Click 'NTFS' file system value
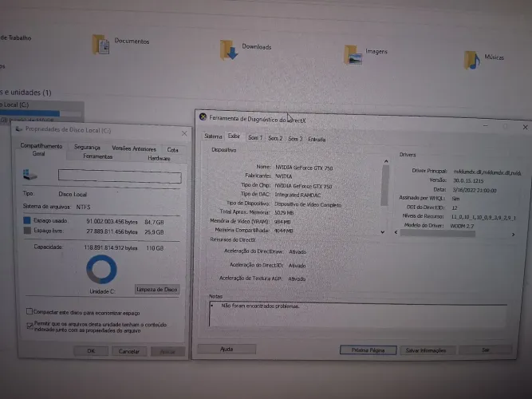Screen dimensions: 532x399 [x=83, y=207]
